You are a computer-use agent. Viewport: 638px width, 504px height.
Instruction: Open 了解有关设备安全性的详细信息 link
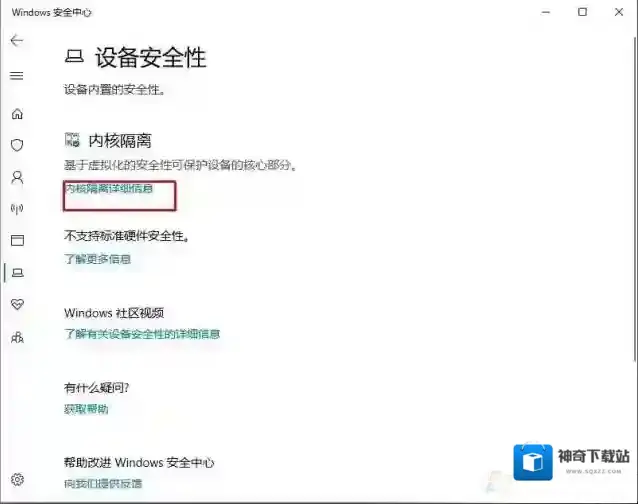(142, 334)
